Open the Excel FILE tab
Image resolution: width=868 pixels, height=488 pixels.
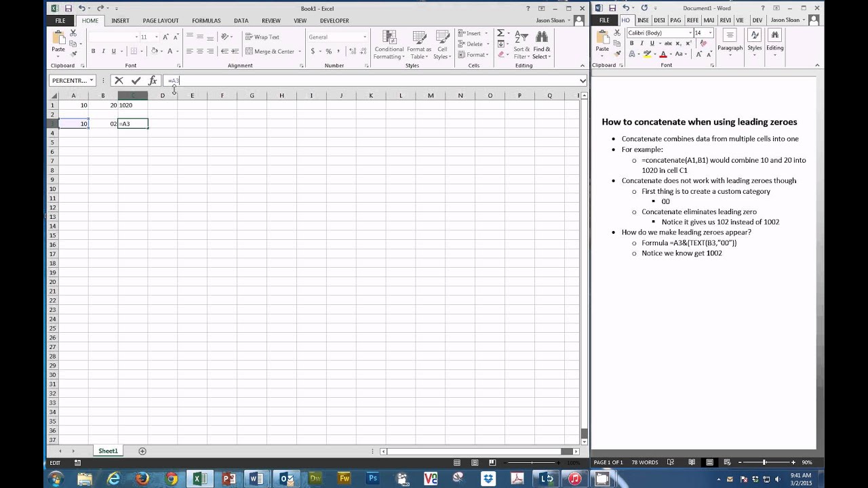point(60,20)
